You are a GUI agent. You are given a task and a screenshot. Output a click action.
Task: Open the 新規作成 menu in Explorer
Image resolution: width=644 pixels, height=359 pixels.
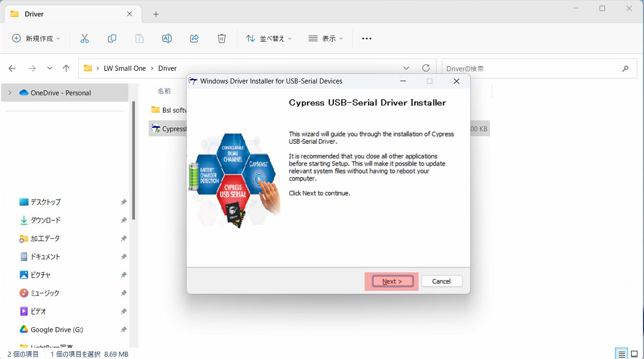click(36, 38)
